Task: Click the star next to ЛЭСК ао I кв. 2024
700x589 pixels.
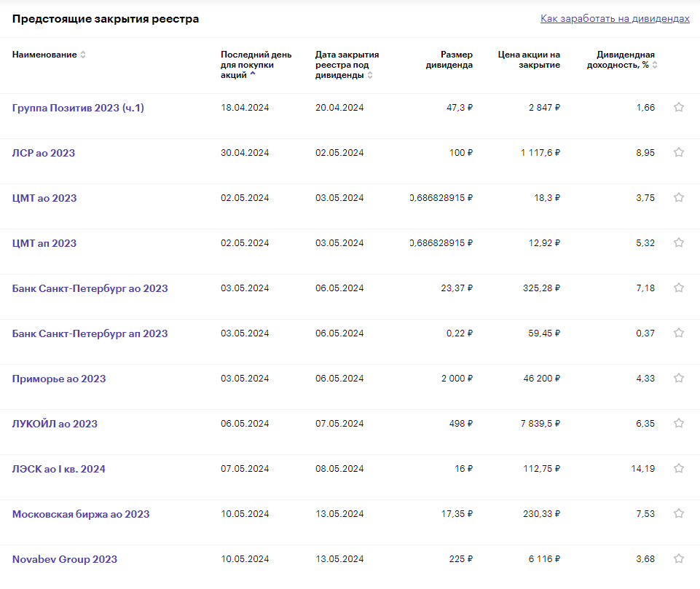Action: [x=679, y=469]
